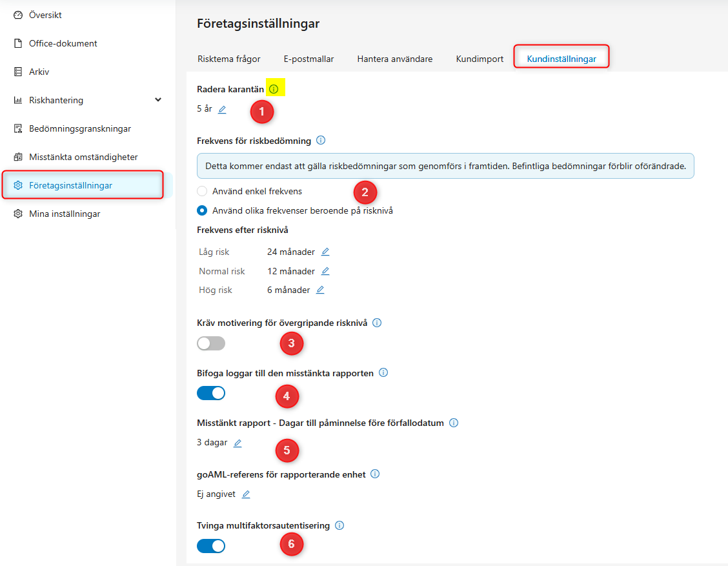Click the Arkiv archive icon
The height and width of the screenshot is (566, 728).
[18, 72]
